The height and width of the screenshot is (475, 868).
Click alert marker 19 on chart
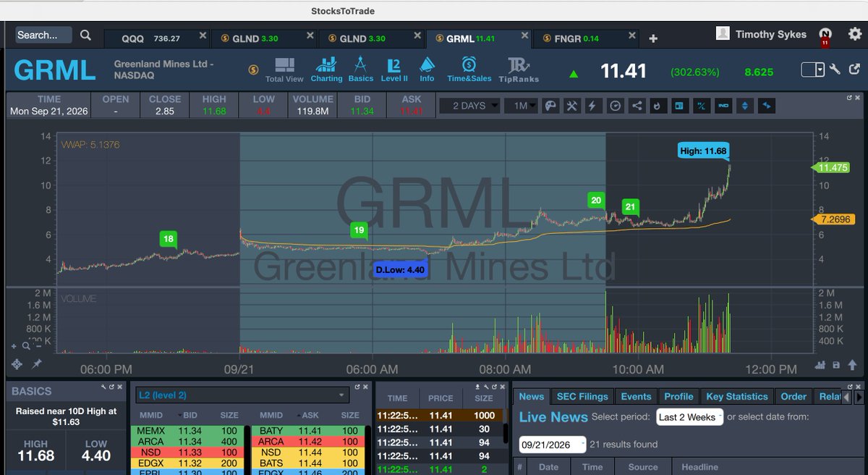(x=359, y=232)
